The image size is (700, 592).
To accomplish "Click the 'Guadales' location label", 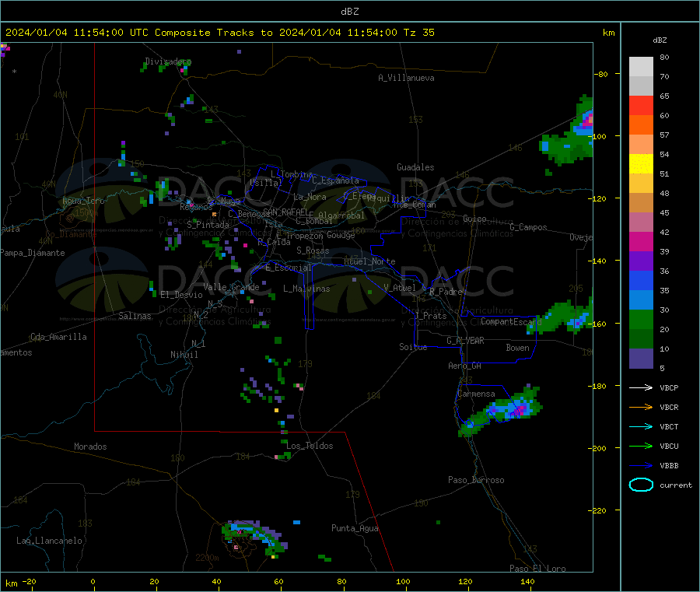I will tap(415, 167).
